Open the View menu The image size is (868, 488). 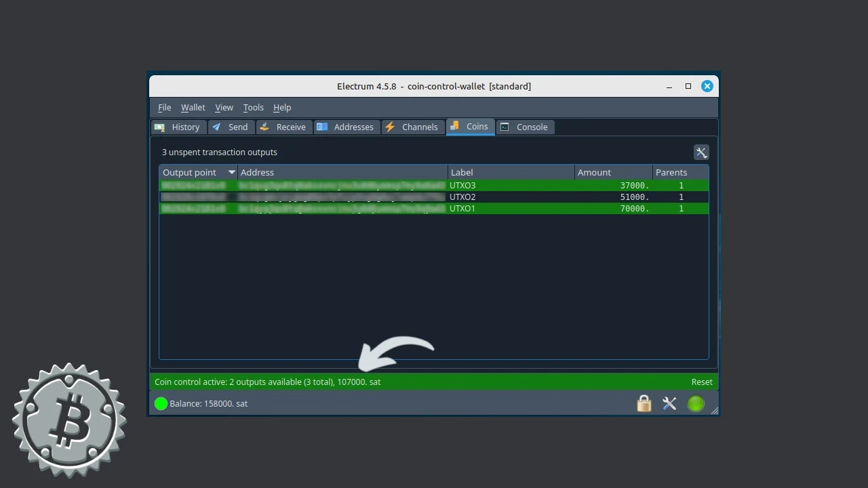(224, 107)
